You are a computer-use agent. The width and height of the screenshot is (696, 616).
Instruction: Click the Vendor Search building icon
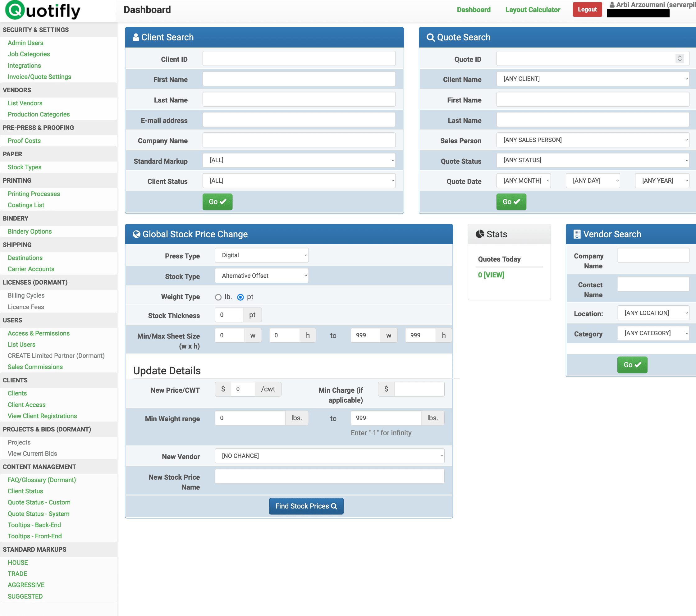click(577, 234)
